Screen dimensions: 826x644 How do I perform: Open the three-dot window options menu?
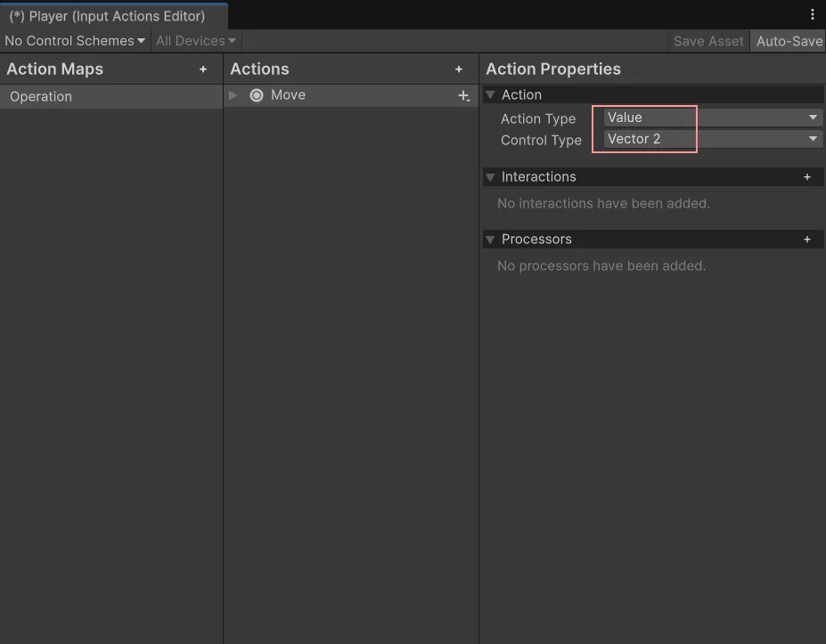click(x=812, y=15)
